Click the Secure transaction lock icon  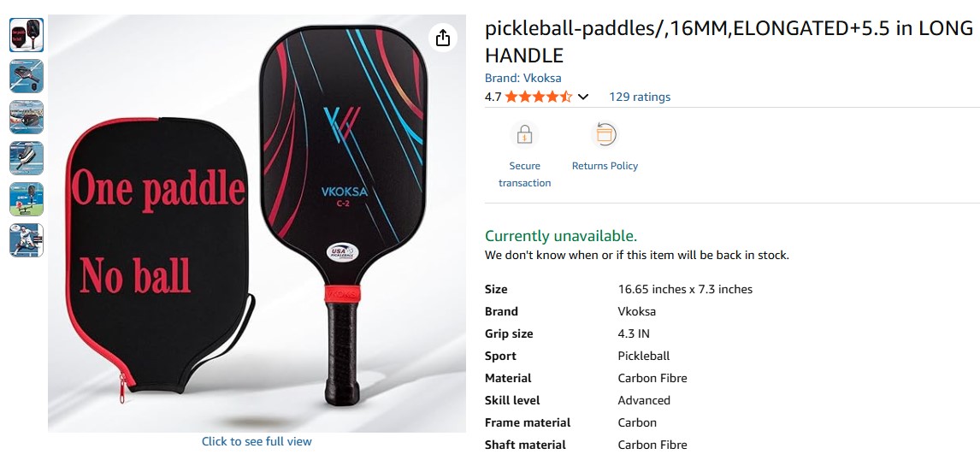(x=524, y=134)
